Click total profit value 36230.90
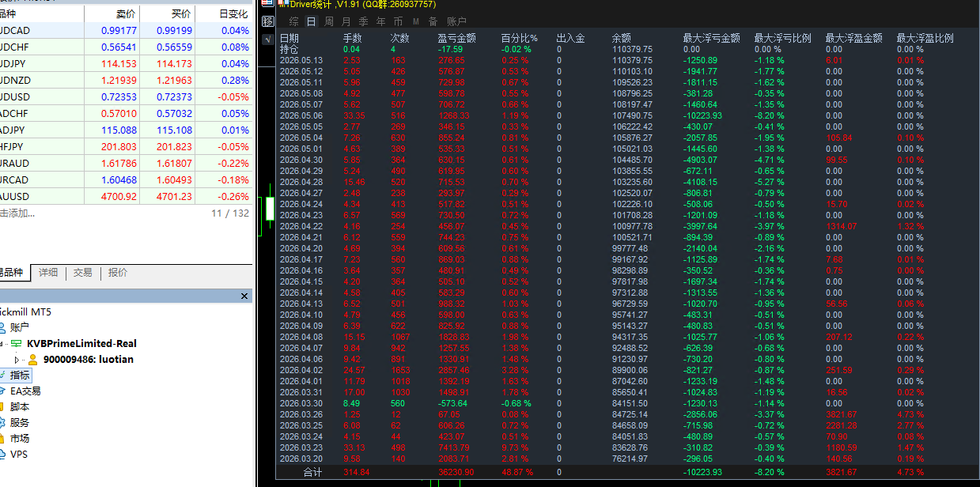 pyautogui.click(x=456, y=473)
